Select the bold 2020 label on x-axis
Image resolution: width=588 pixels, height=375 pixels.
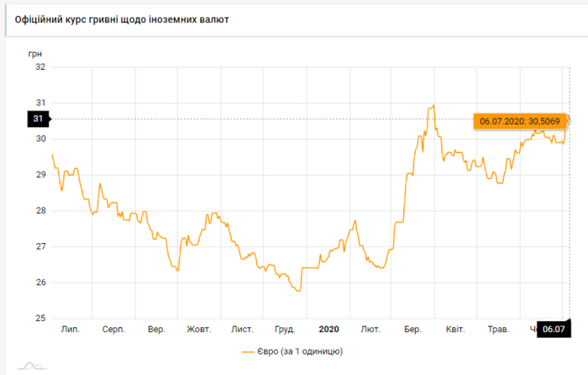pyautogui.click(x=328, y=329)
